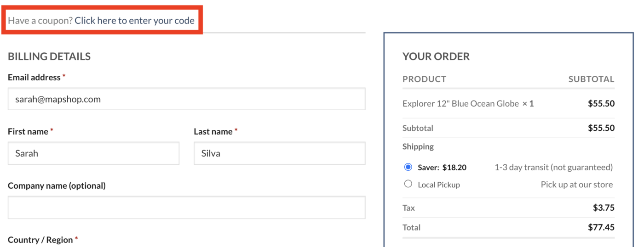
Task: Click the "Saver: $18.20" shipping label
Action: pyautogui.click(x=442, y=168)
